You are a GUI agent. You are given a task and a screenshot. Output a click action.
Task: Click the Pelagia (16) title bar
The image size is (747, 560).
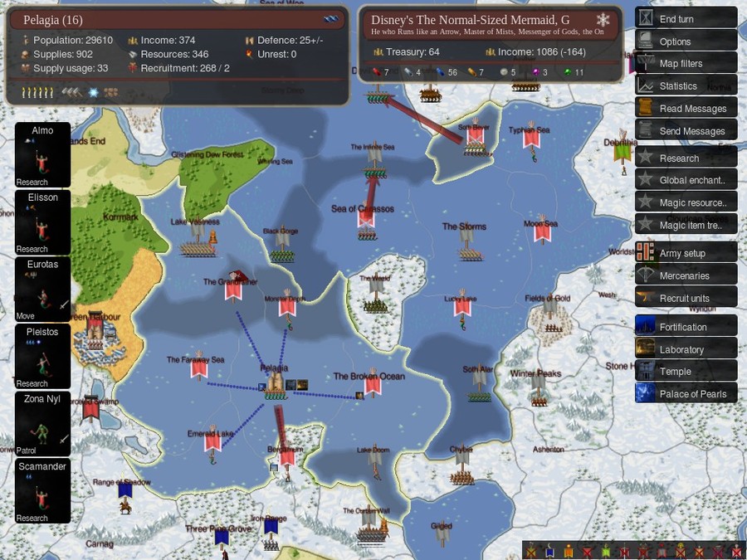coord(178,20)
